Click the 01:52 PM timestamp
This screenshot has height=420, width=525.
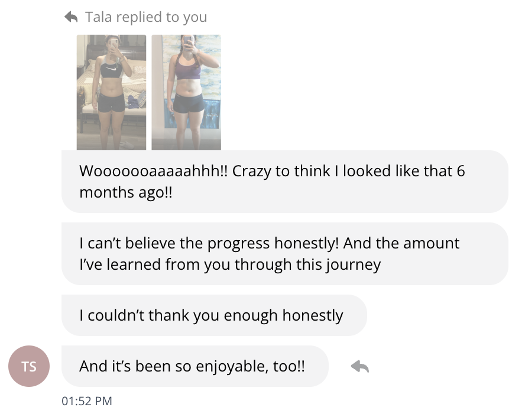coord(87,401)
